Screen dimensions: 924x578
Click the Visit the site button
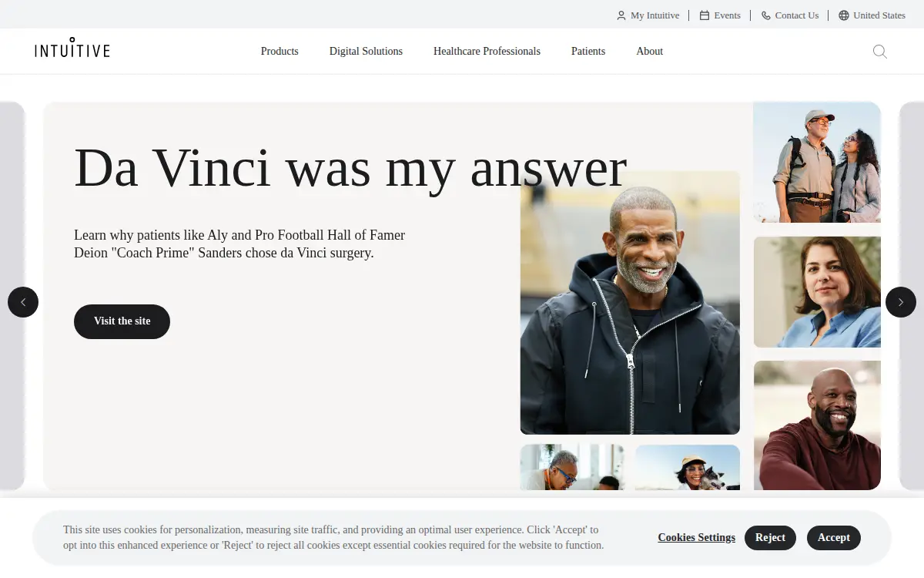click(122, 321)
